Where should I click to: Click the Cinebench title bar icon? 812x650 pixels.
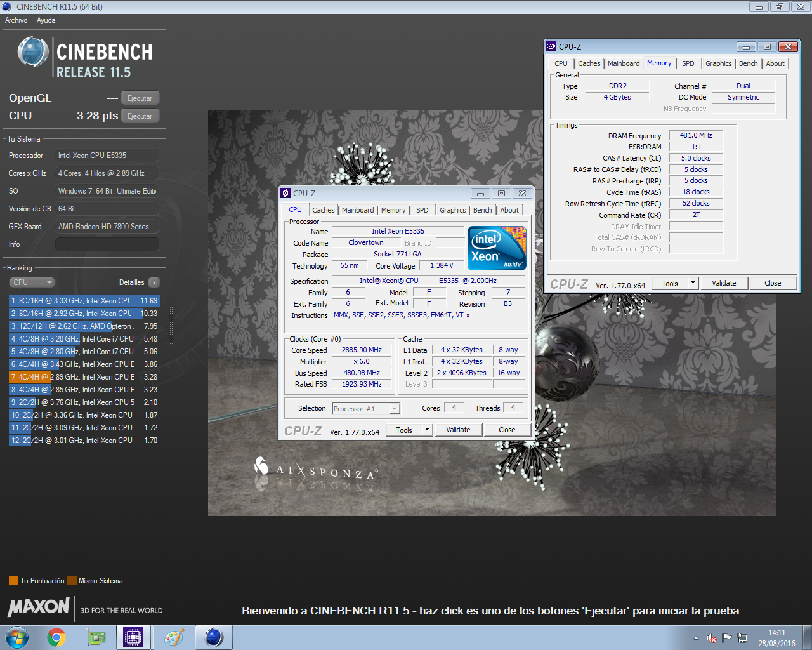pyautogui.click(x=7, y=6)
